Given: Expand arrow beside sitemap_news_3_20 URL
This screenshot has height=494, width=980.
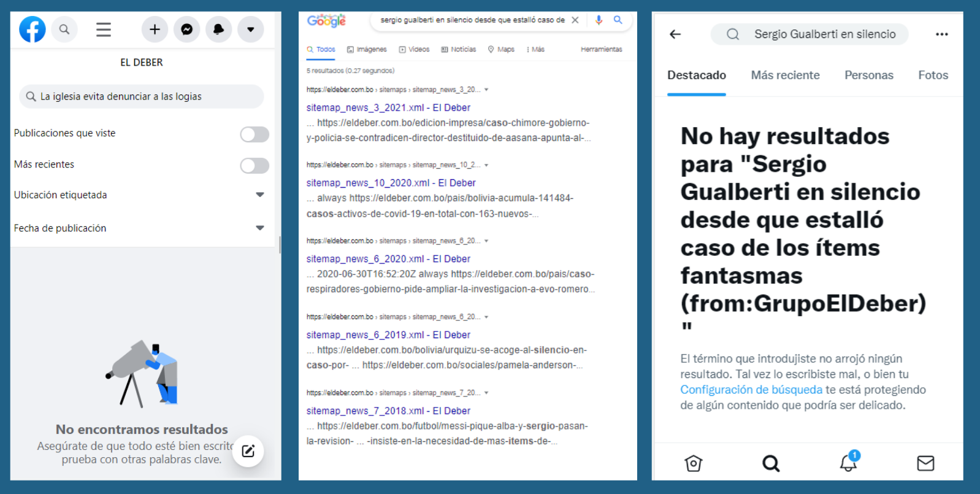Looking at the screenshot, I should tap(486, 90).
